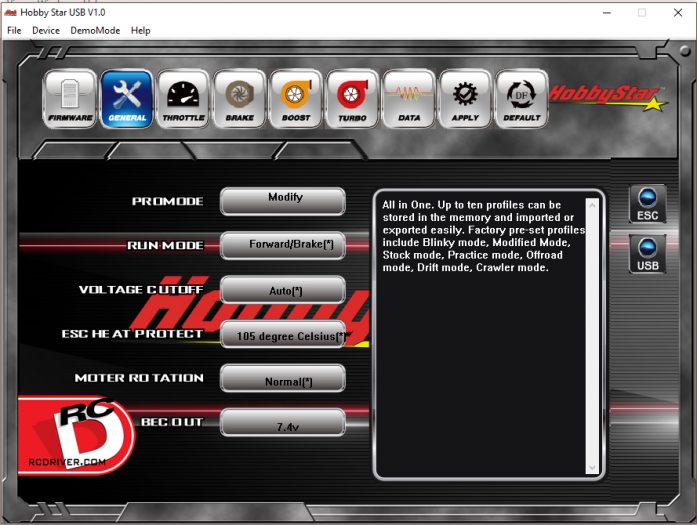The height and width of the screenshot is (525, 697).
Task: Change ESC Heat Protect 105 degree setting
Action: (283, 336)
